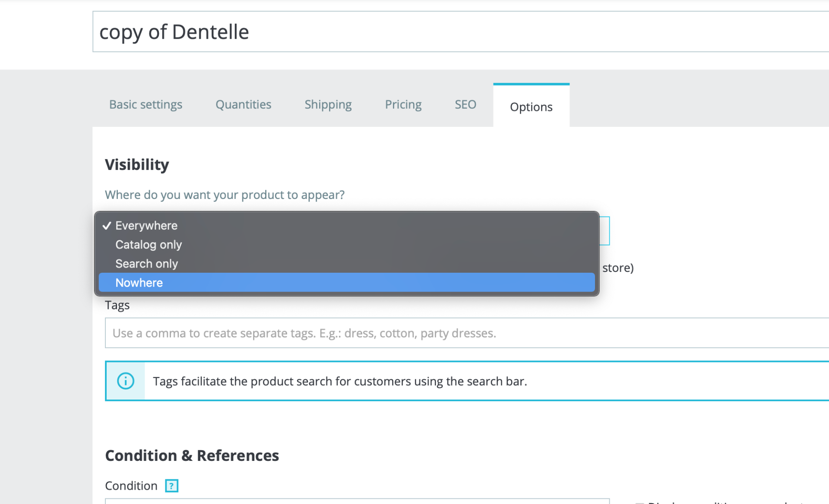Click the info icon in tags notice

click(126, 381)
